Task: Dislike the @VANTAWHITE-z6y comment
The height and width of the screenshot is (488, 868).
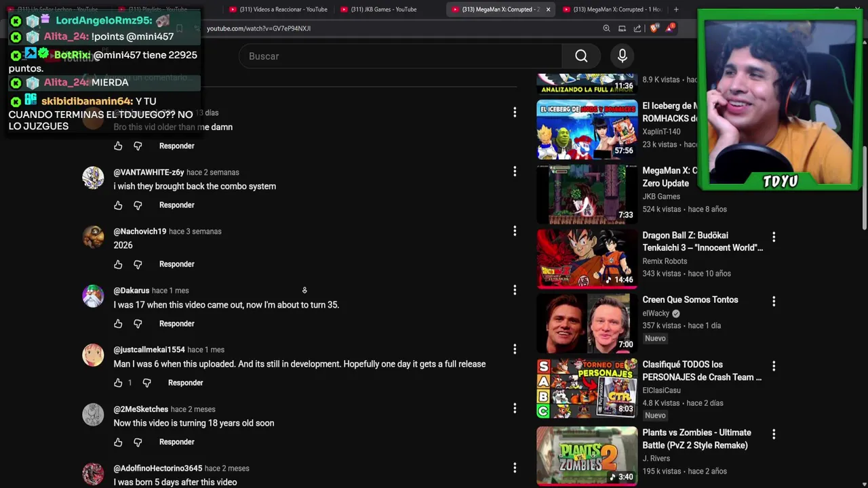Action: click(138, 205)
